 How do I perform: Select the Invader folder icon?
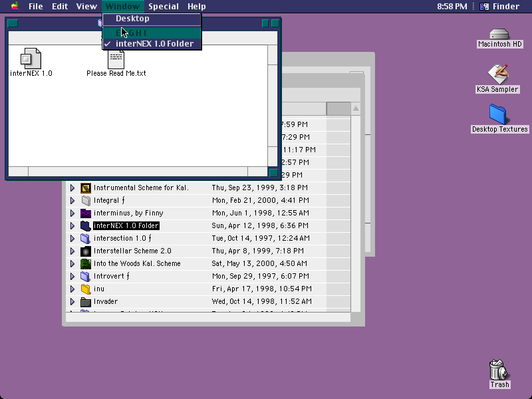[x=86, y=302]
